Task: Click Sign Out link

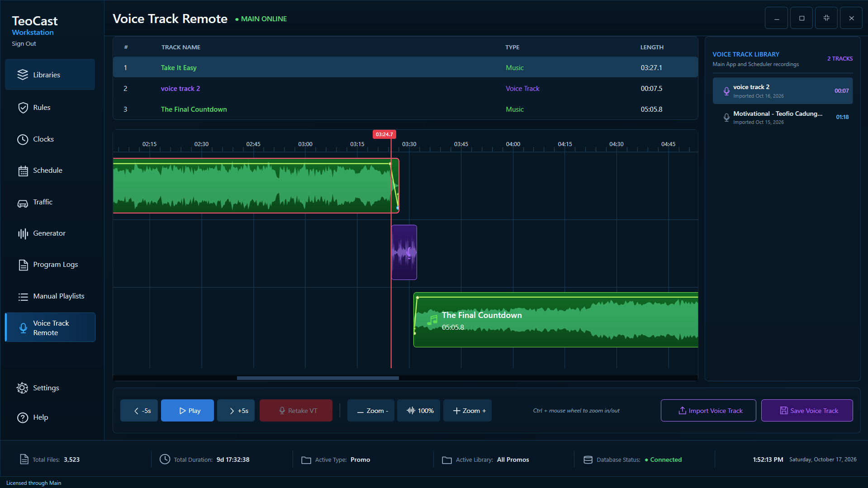Action: click(x=24, y=44)
